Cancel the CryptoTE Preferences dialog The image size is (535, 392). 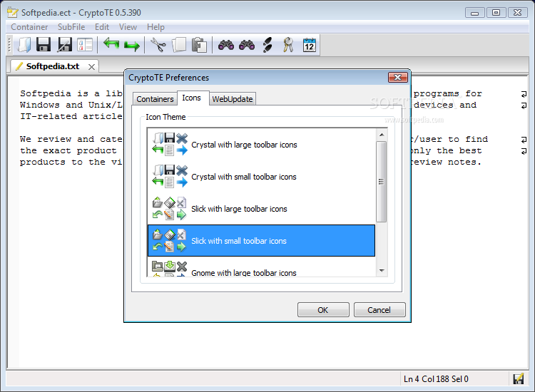pos(379,310)
